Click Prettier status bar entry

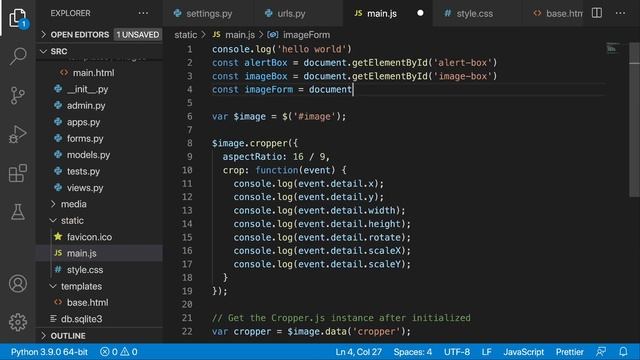click(x=569, y=352)
